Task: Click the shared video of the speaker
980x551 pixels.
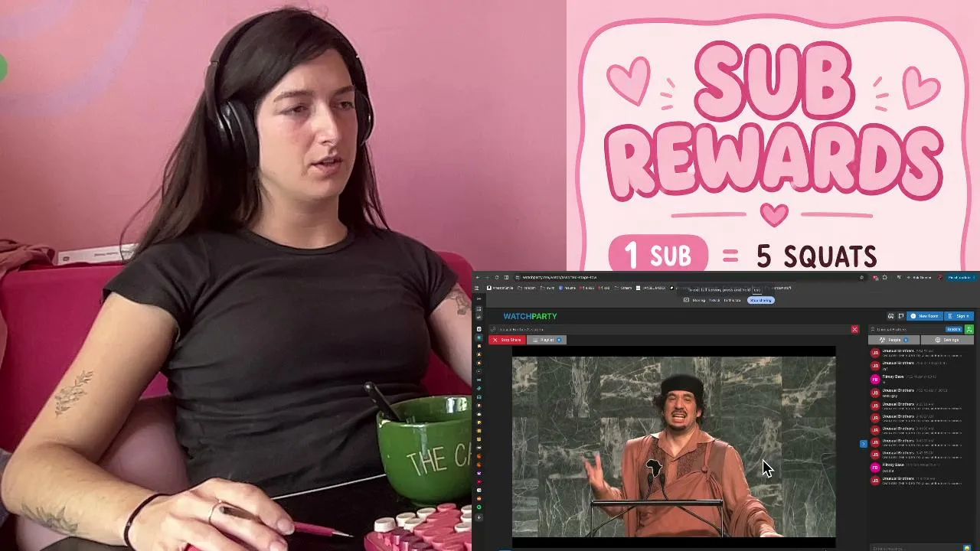Action: [674, 447]
